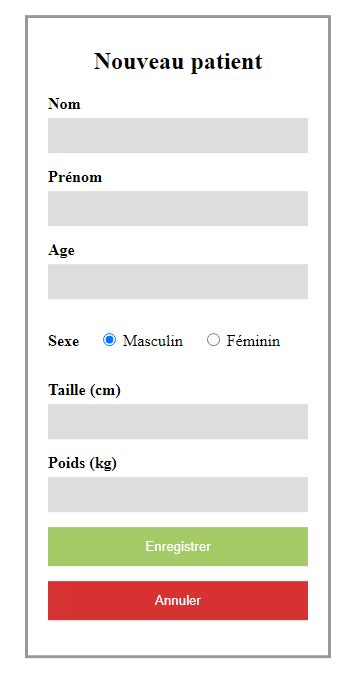This screenshot has width=363, height=679.
Task: Save the patient with Enregistrer button
Action: click(178, 546)
